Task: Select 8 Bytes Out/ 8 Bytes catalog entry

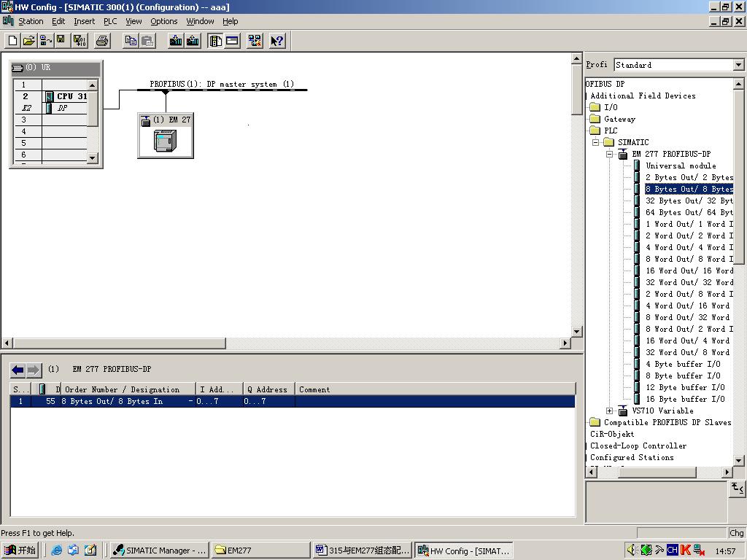Action: (x=689, y=189)
